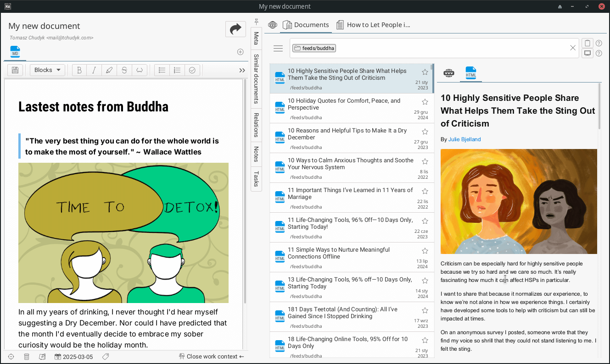Screen dimensions: 610x364
Task: Click the share arrow button
Action: pyautogui.click(x=235, y=29)
